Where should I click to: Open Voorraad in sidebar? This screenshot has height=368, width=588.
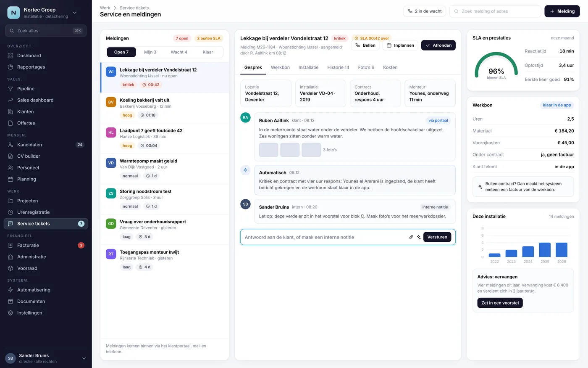[46, 268]
